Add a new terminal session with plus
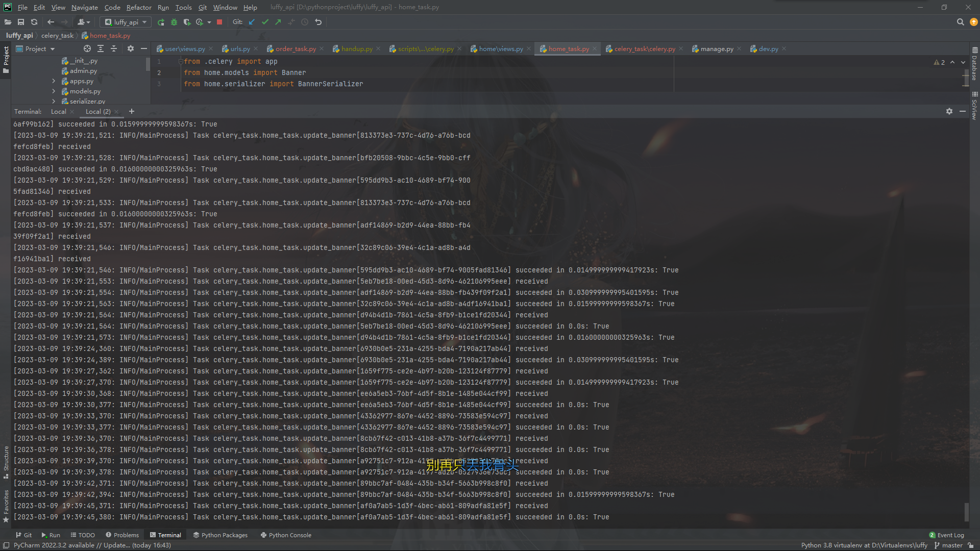Viewport: 980px width, 551px height. pos(132,111)
